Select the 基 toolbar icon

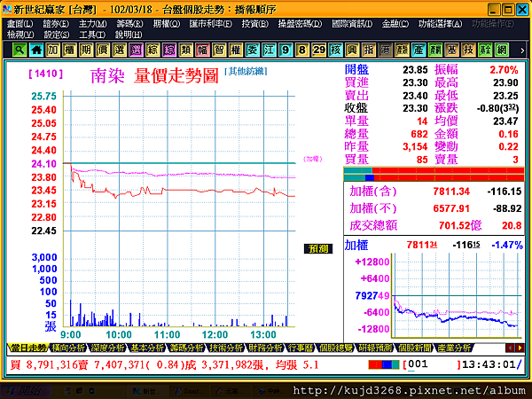pos(452,51)
